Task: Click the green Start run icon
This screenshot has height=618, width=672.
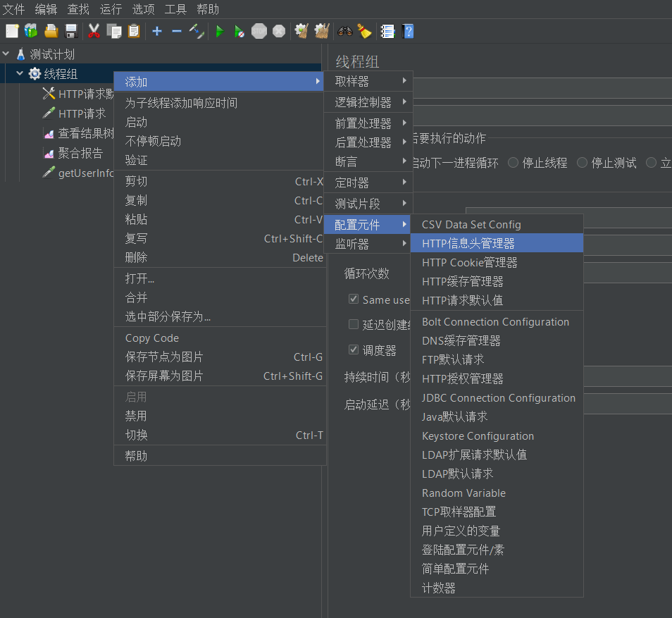Action: coord(220,31)
